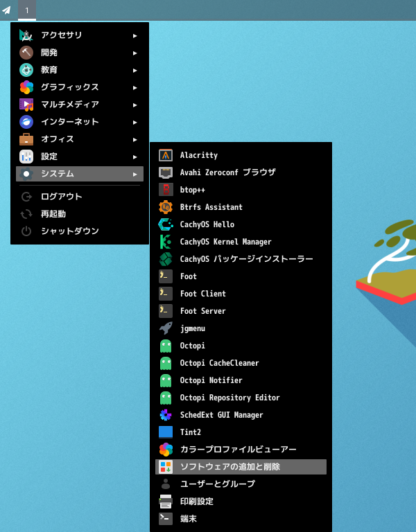Click the Octopi Repository Editor icon

(x=166, y=398)
